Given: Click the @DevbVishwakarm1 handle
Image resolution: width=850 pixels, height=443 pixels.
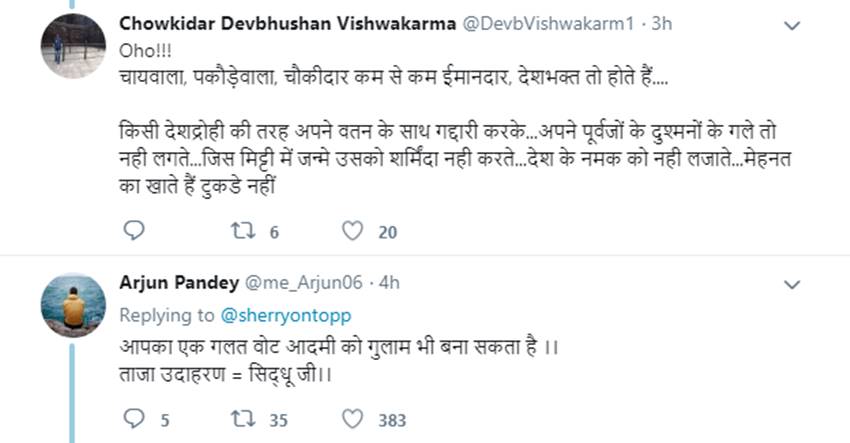Looking at the screenshot, I should [x=531, y=23].
